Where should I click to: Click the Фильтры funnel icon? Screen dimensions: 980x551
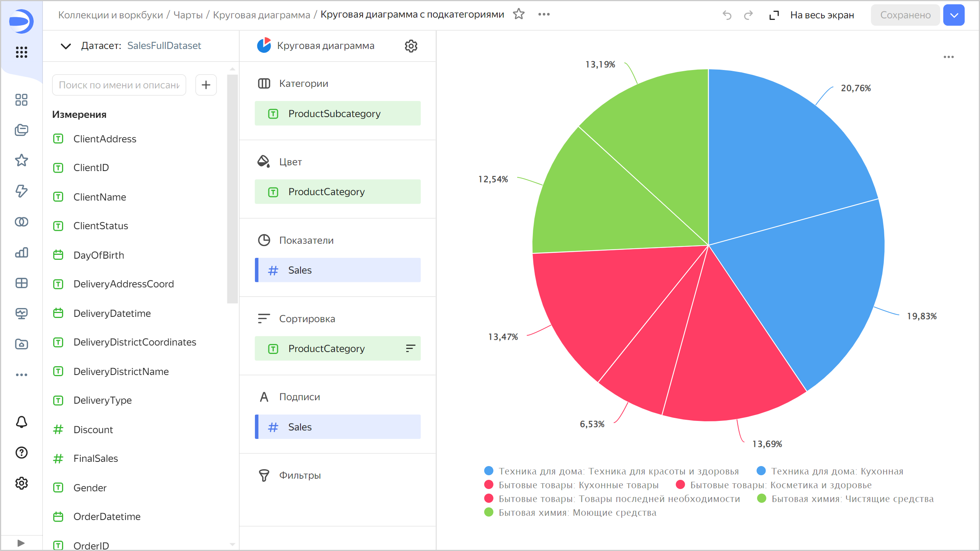(264, 475)
